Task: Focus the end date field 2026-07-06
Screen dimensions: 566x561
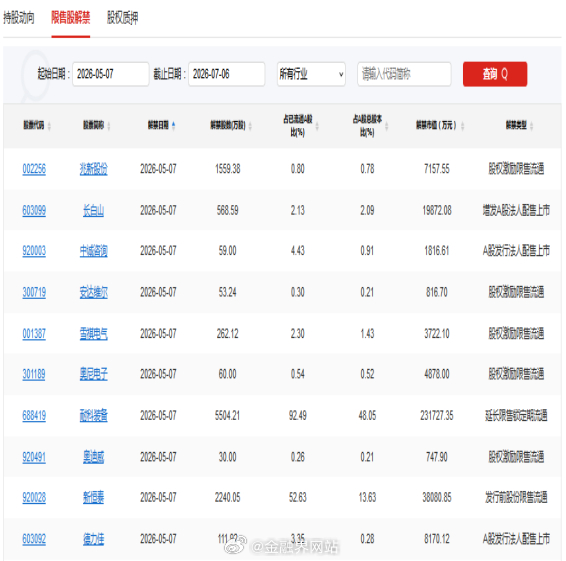Action: [x=227, y=74]
